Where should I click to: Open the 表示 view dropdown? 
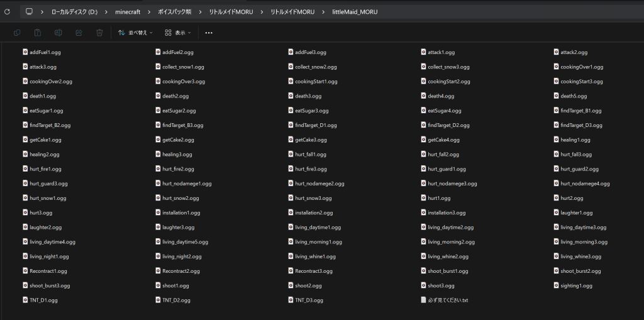178,33
